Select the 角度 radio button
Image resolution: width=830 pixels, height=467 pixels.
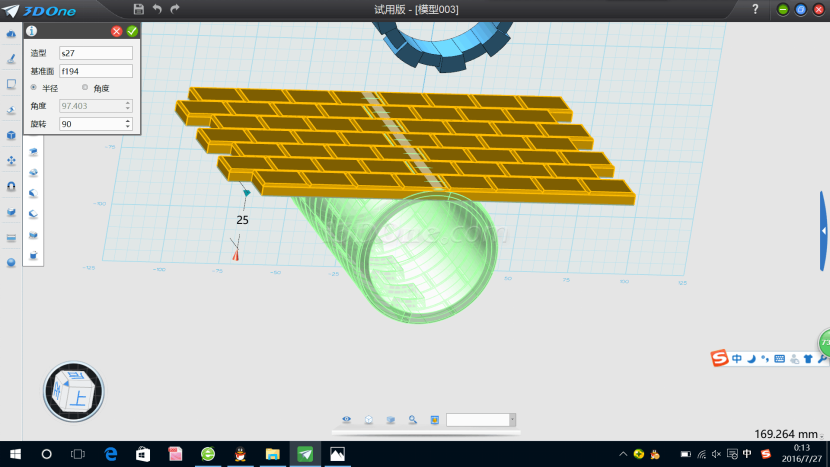[x=85, y=88]
